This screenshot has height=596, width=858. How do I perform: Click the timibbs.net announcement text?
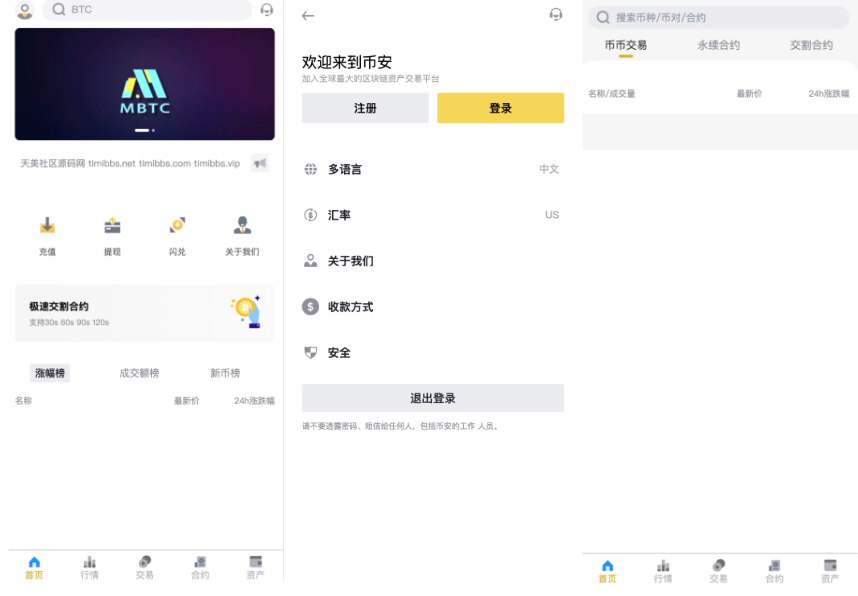[130, 163]
